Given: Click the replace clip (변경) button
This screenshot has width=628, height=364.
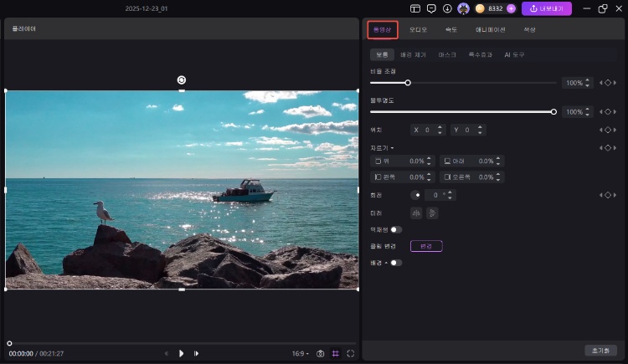Looking at the screenshot, I should click(x=426, y=246).
